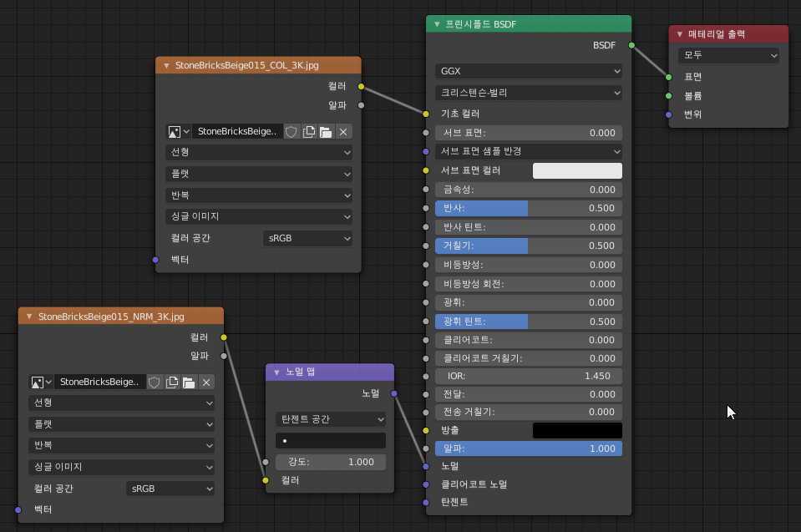Click 알파 output socket on COL node
This screenshot has width=801, height=532.
361,105
